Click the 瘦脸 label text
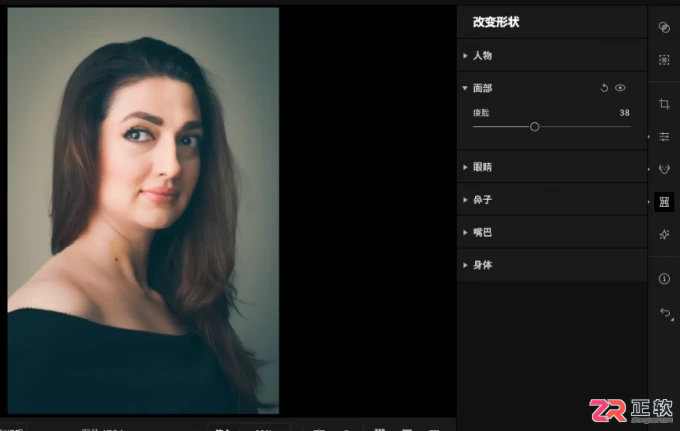This screenshot has height=431, width=680. pyautogui.click(x=481, y=113)
